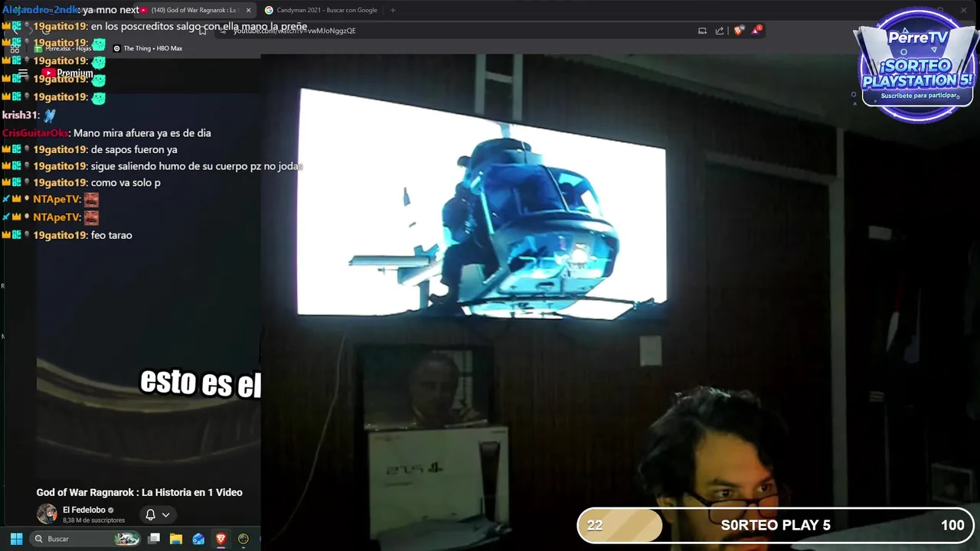Viewport: 980px width, 551px height.
Task: Click chat message 'como va solo p'
Action: 126,183
